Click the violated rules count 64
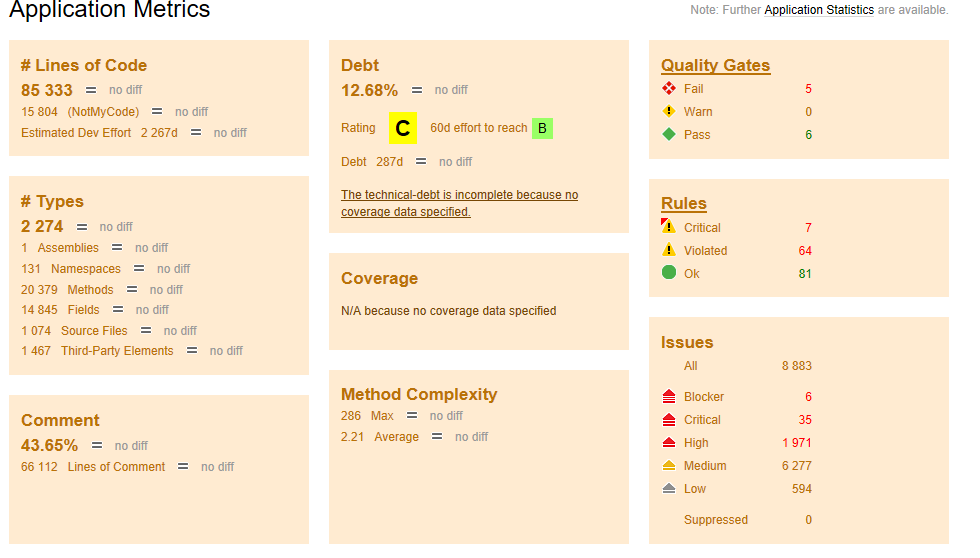 (x=805, y=251)
